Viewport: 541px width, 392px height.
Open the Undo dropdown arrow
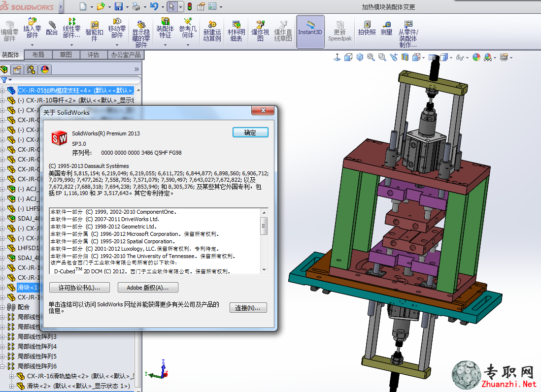(x=163, y=7)
